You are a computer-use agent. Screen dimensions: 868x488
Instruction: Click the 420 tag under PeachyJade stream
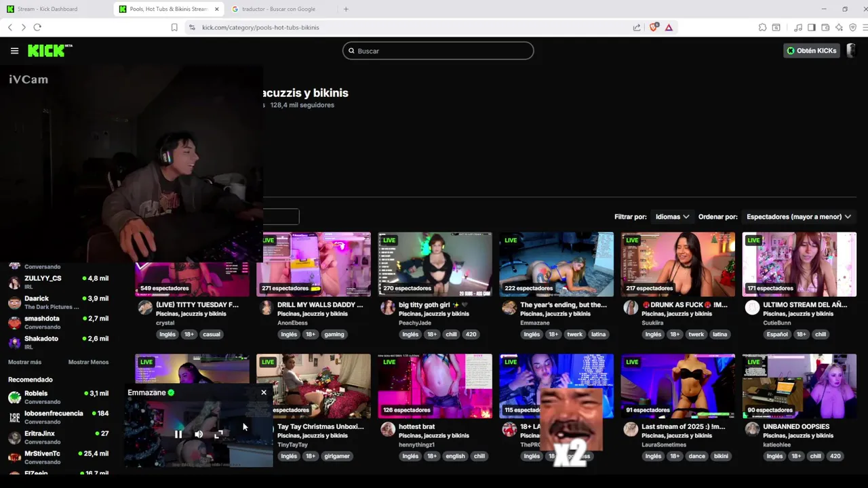[471, 334]
